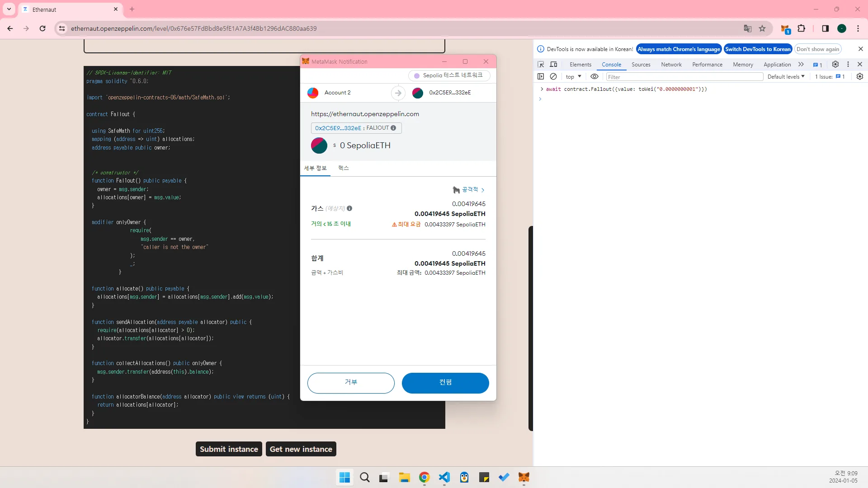Screen dimensions: 868x488
Task: Toggle Chrome side panel icon
Action: tap(825, 28)
